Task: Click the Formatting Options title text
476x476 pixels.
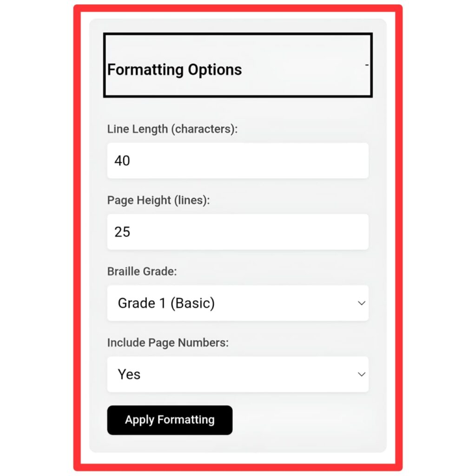Action: click(x=174, y=70)
